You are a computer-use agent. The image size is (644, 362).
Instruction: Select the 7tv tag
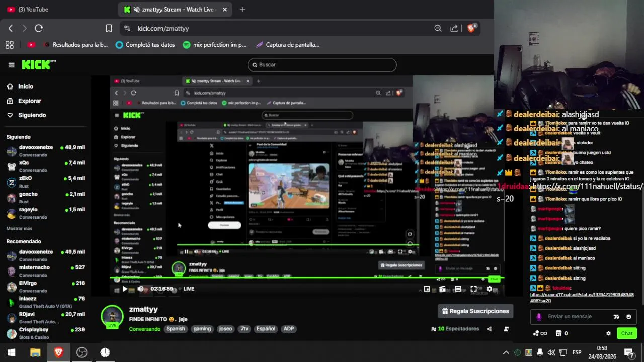click(x=244, y=329)
